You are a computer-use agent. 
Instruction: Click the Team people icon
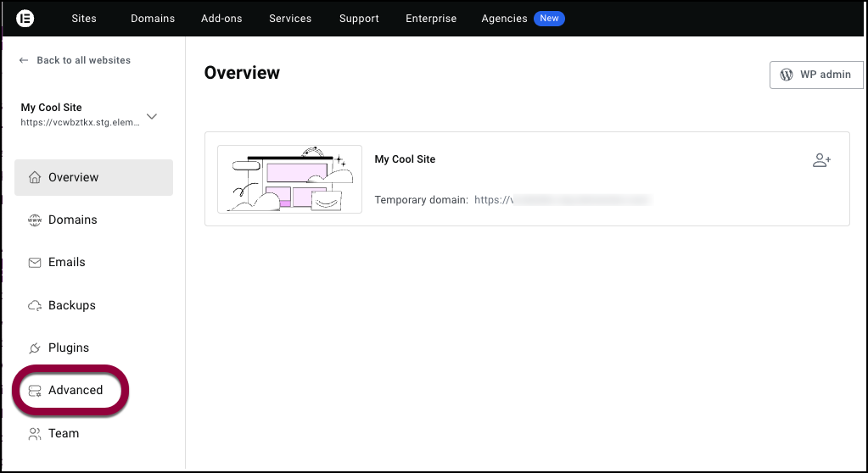click(x=35, y=433)
